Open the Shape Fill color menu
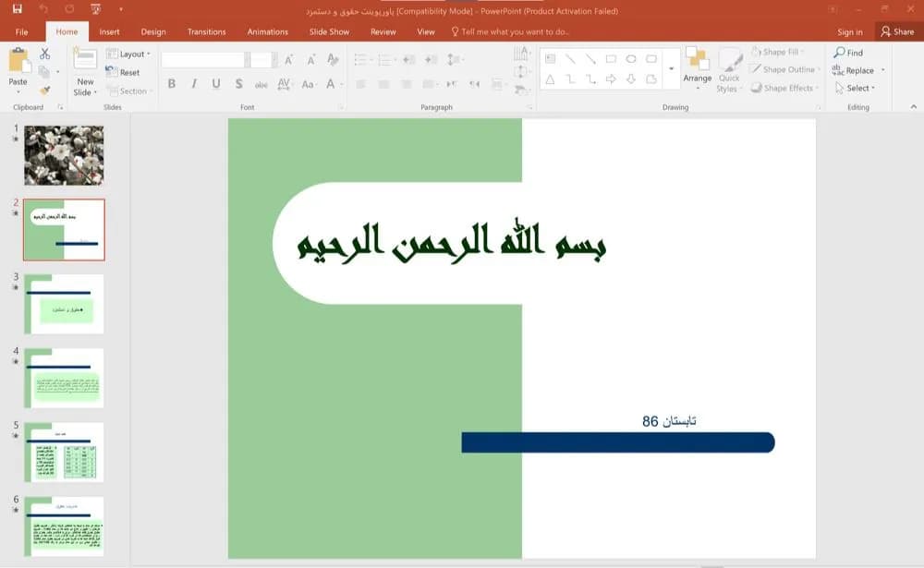Screen dimensions: 924x568 [x=778, y=52]
